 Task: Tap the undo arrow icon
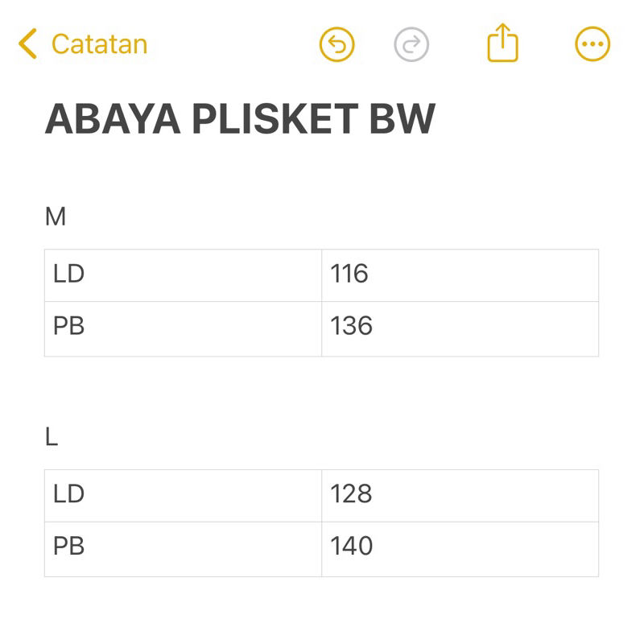[336, 43]
